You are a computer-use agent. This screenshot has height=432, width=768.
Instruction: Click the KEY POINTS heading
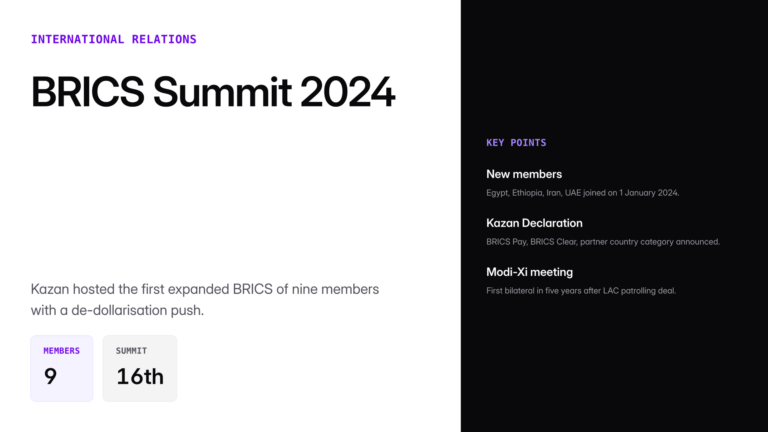516,143
